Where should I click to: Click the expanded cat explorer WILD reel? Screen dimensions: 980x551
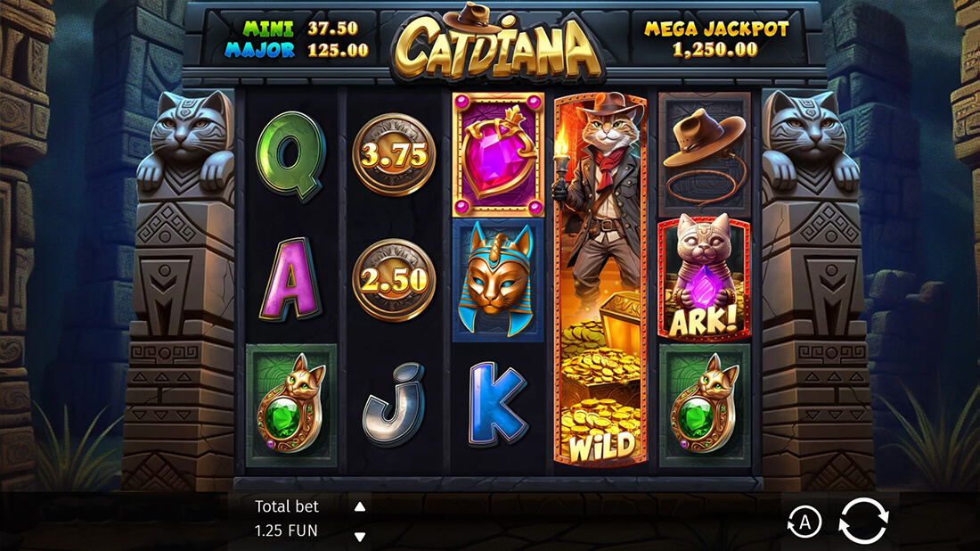pos(600,280)
